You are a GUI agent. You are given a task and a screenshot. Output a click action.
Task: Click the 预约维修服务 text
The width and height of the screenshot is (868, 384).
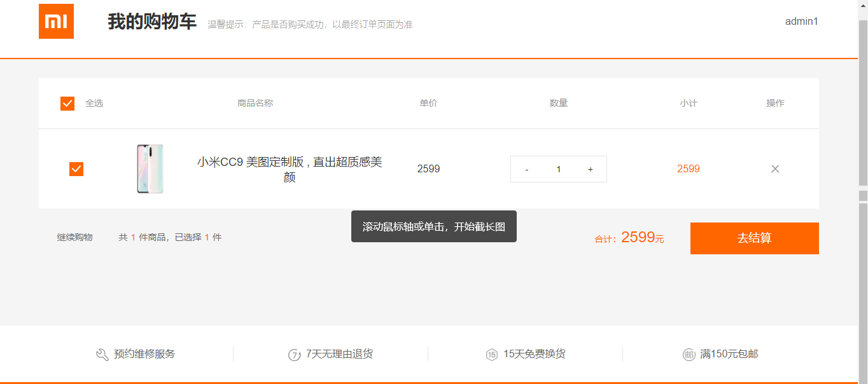coord(144,354)
